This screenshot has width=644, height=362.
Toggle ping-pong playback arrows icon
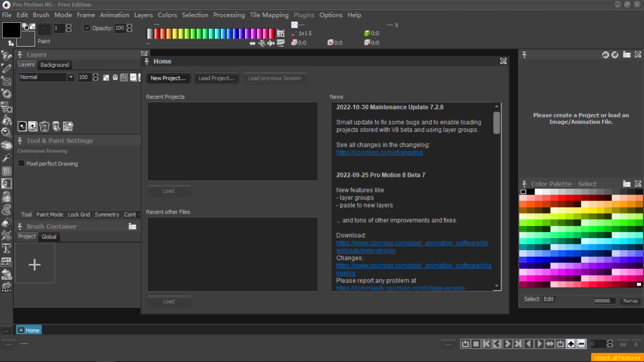coord(550,344)
